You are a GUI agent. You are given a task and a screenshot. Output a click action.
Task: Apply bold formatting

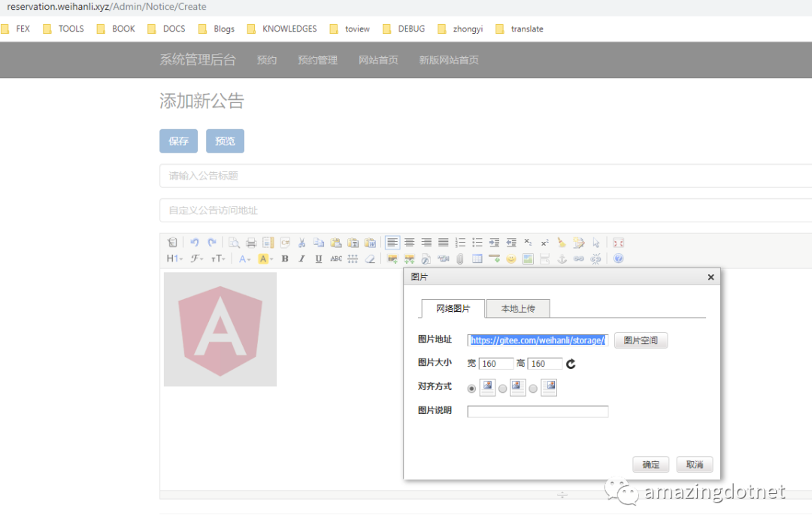(x=285, y=258)
